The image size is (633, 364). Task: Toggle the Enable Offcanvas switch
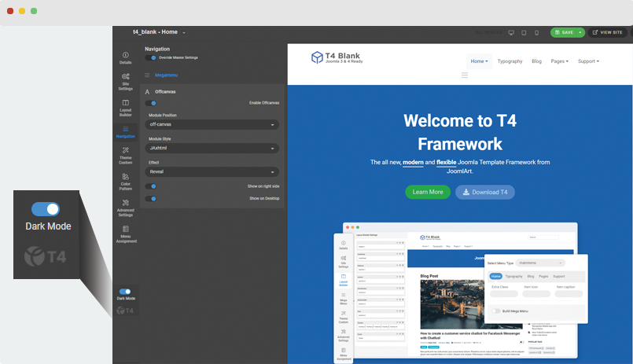[x=150, y=103]
